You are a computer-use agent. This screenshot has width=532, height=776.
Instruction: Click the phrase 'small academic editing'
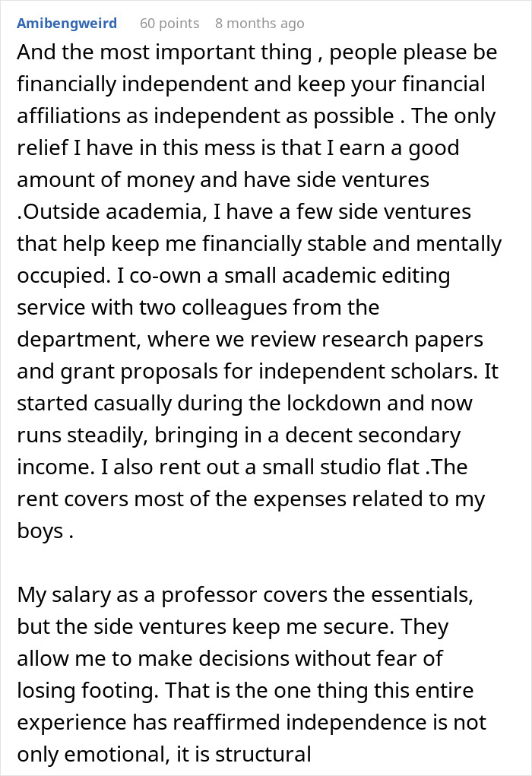pyautogui.click(x=337, y=276)
